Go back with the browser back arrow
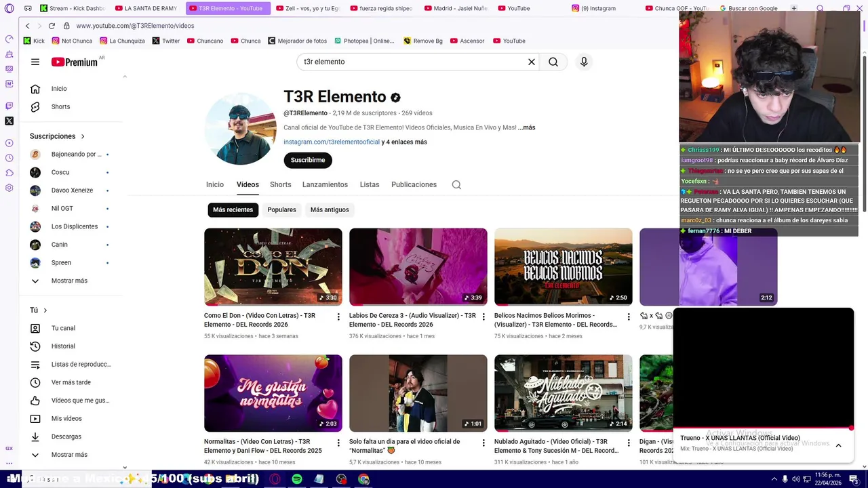 pos(27,26)
